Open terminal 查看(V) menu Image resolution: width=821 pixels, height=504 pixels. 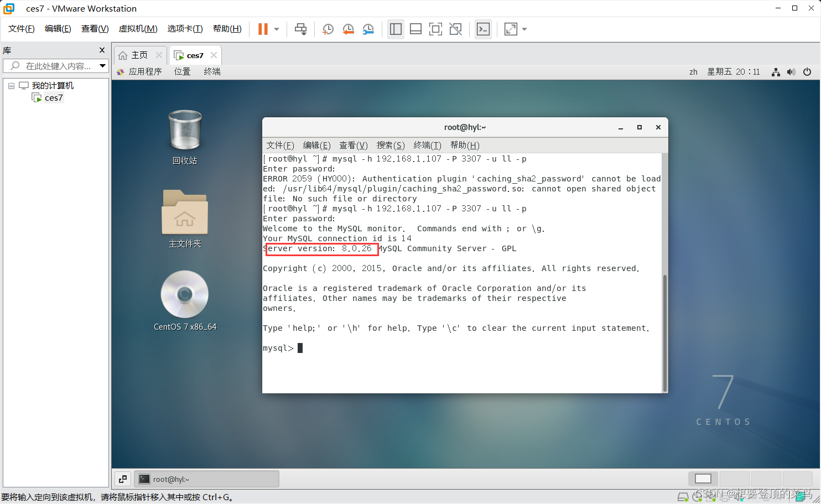(x=353, y=146)
